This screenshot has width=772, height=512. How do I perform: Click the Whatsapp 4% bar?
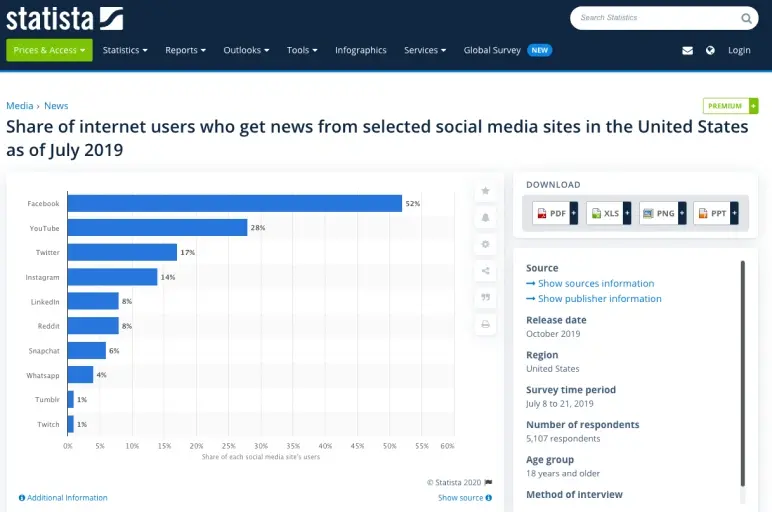tap(80, 375)
